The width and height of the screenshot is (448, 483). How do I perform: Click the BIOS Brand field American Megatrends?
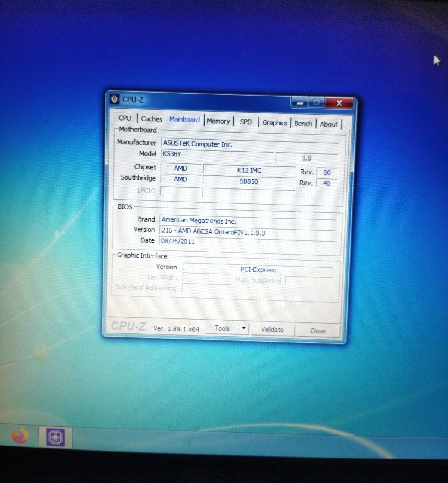pyautogui.click(x=248, y=221)
